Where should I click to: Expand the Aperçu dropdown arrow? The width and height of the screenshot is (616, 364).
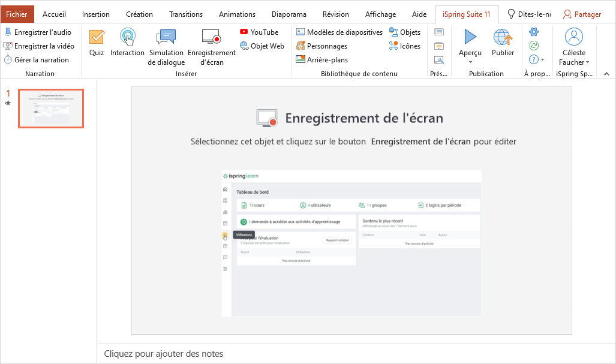click(470, 62)
